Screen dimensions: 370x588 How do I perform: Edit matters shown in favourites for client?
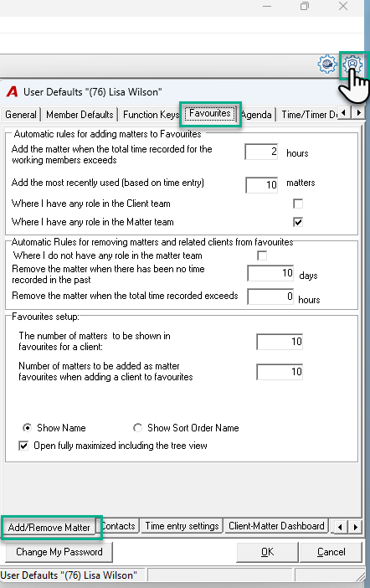[x=280, y=342]
